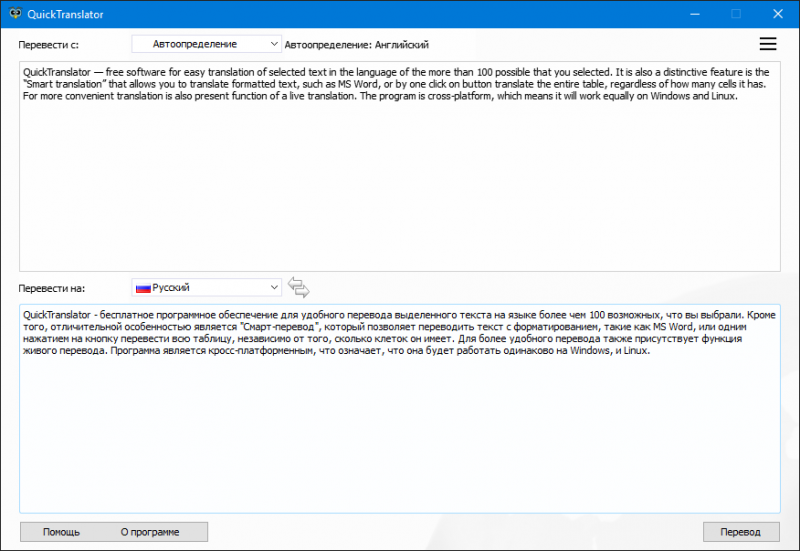Open the target language Русский dropdown

207,287
